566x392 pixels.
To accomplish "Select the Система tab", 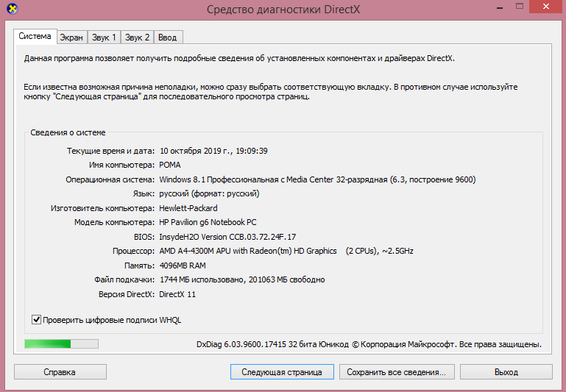I will 35,37.
